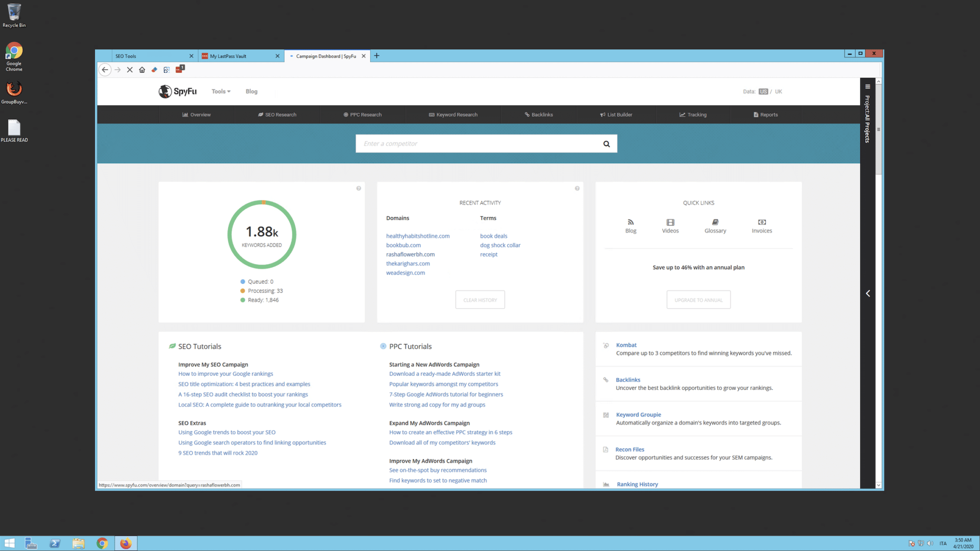Click the Keywords Added progress ring
980x551 pixels.
pyautogui.click(x=262, y=234)
